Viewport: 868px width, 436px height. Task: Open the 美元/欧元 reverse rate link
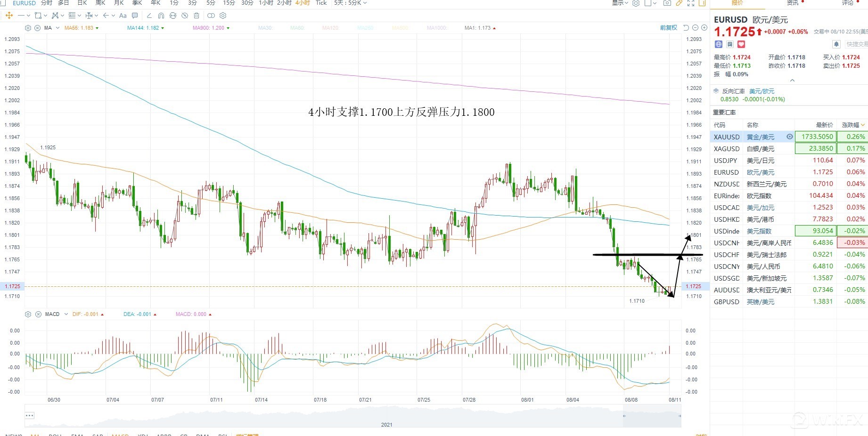(762, 91)
